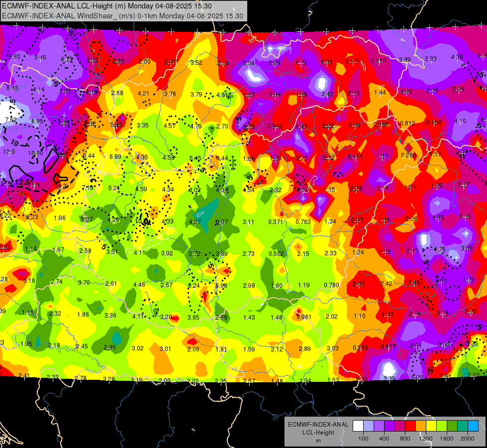Click the wind shear value '6.02'
The image size is (487, 448).
[195, 190]
